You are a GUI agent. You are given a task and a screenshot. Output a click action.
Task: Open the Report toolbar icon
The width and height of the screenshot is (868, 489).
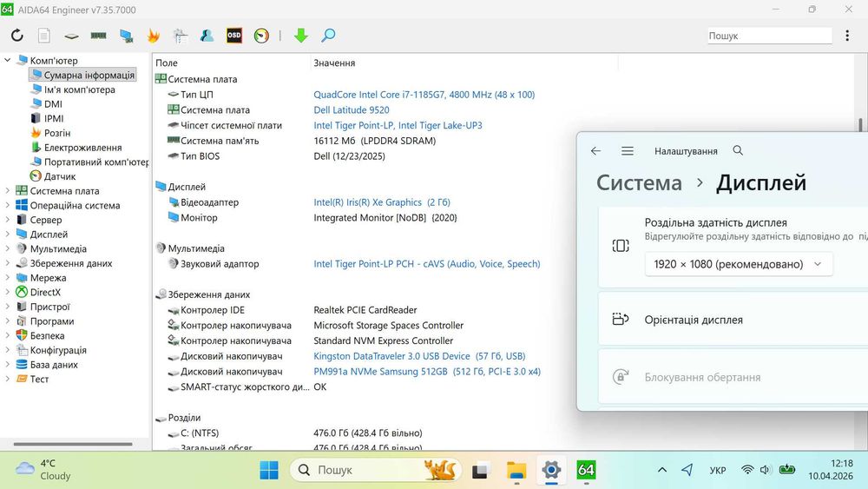(44, 36)
